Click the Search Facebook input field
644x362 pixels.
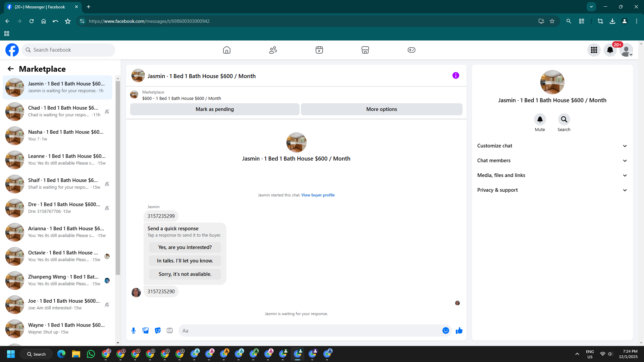(68, 50)
